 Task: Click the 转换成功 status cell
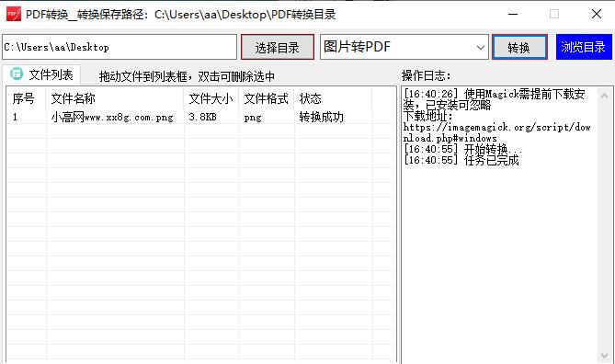click(321, 117)
